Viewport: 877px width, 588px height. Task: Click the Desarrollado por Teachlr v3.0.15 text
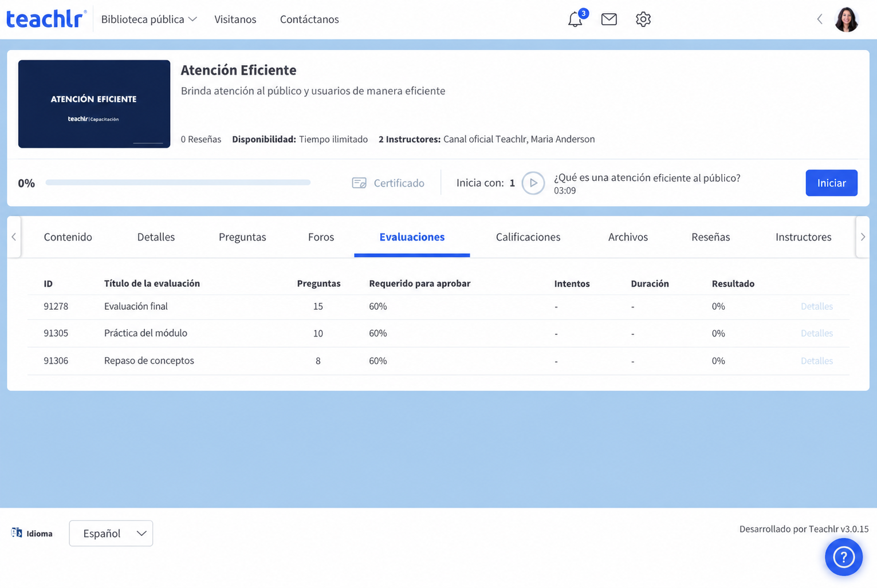(x=804, y=529)
